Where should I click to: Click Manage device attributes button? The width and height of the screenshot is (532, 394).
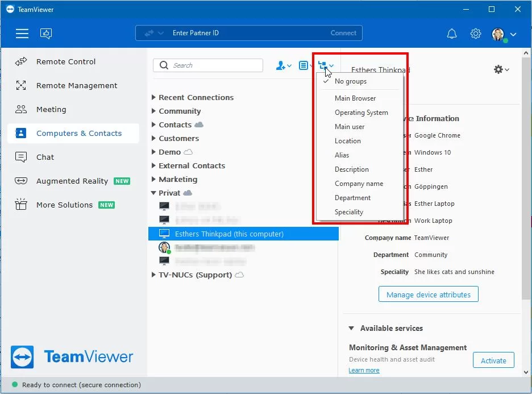[428, 295]
